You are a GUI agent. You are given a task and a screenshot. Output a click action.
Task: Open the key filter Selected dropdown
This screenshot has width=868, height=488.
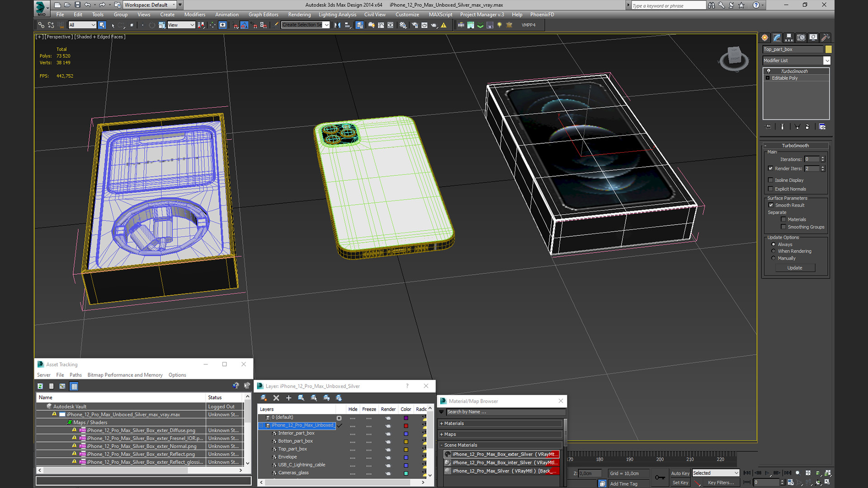coord(736,473)
